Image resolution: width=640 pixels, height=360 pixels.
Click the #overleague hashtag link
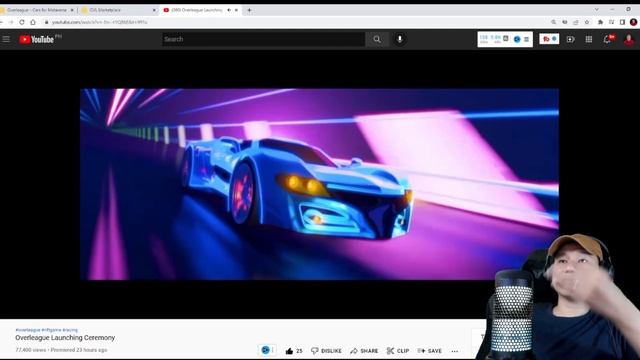(x=28, y=330)
